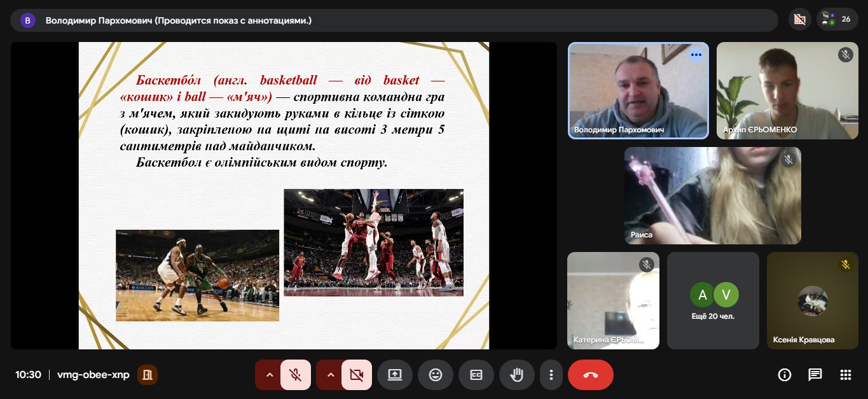The width and height of the screenshot is (868, 399).
Task: Expand video settings arrow beside camera
Action: pyautogui.click(x=330, y=375)
